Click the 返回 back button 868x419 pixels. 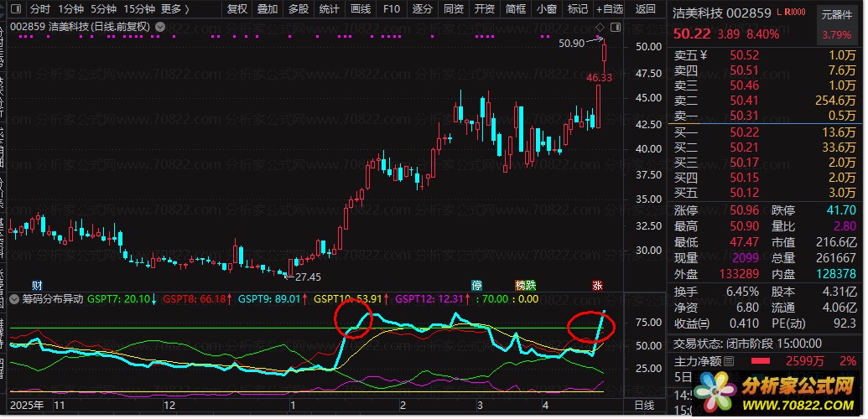[646, 9]
